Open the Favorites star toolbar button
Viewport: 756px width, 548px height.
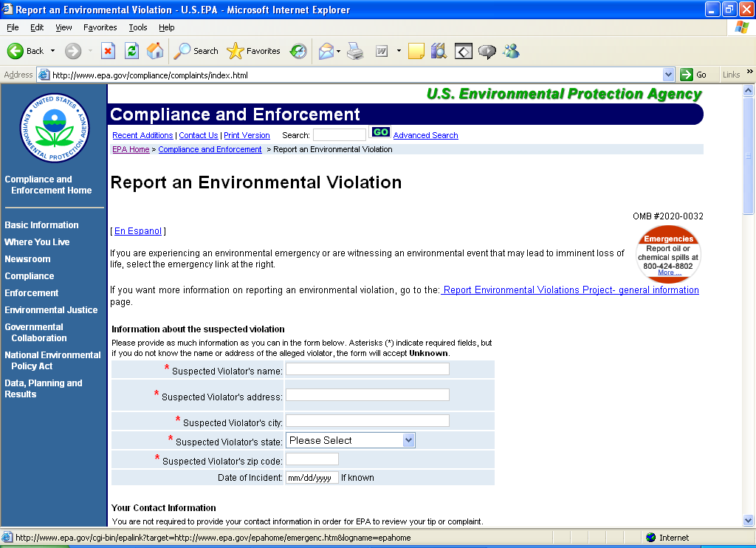click(254, 51)
